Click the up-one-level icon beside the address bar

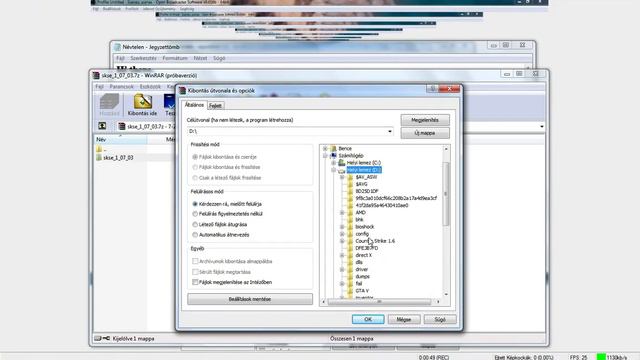pos(102,126)
